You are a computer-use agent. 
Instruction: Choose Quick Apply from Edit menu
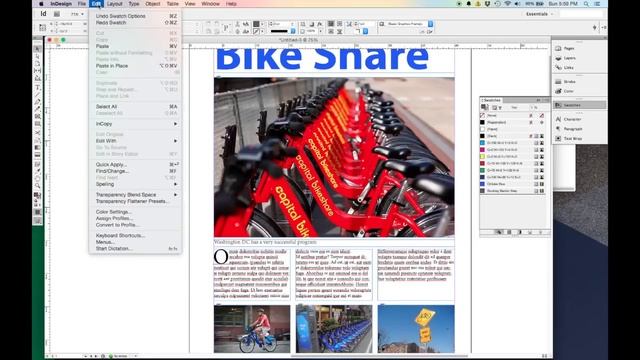click(x=136, y=164)
